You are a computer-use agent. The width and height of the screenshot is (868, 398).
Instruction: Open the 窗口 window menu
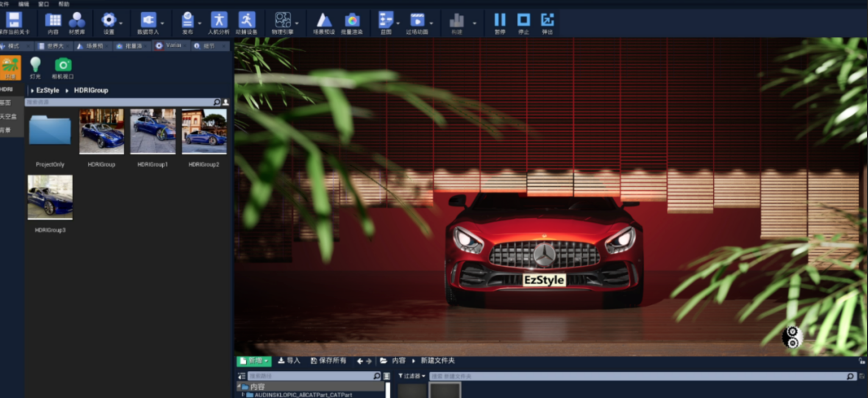[x=44, y=4]
